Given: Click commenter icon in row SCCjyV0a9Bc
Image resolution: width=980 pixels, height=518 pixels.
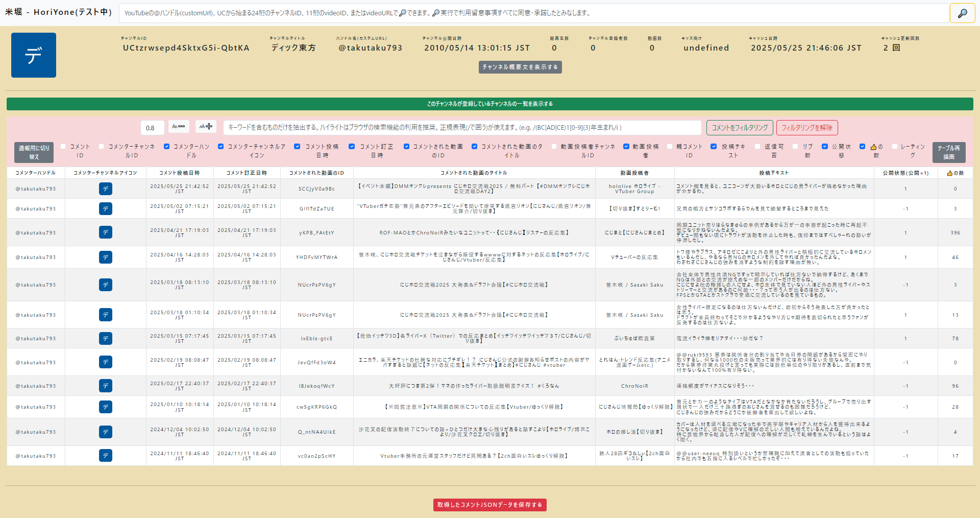Looking at the screenshot, I should coord(106,189).
